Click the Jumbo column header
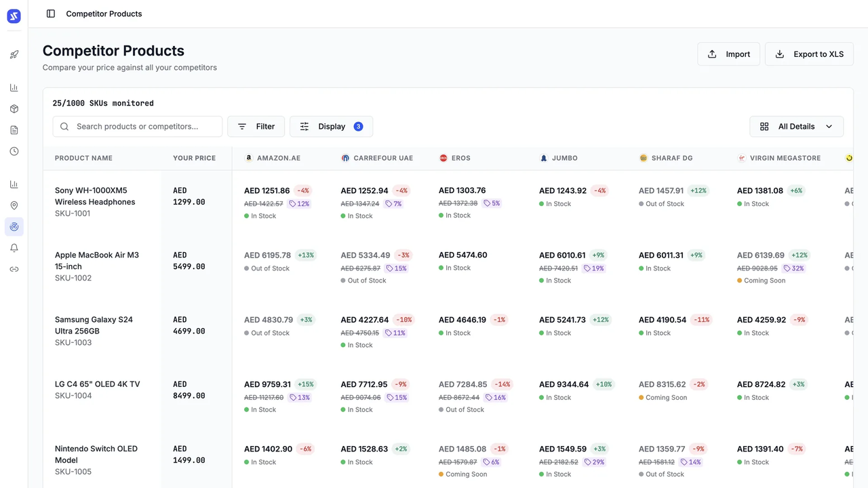Viewport: 868px width, 488px height. (x=559, y=158)
